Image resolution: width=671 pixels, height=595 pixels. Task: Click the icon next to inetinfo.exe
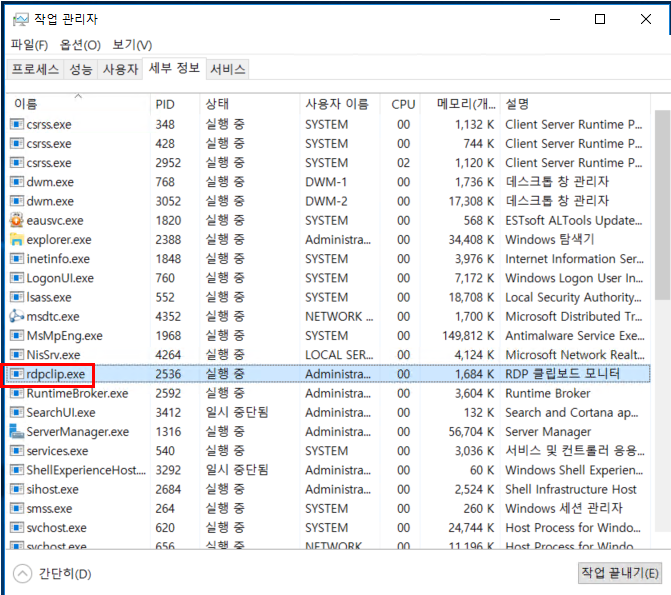coord(16,259)
